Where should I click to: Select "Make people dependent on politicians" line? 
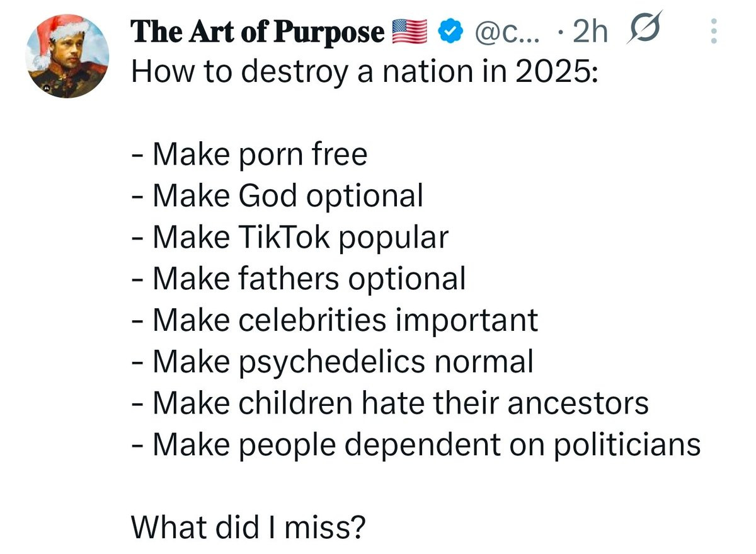[416, 445]
